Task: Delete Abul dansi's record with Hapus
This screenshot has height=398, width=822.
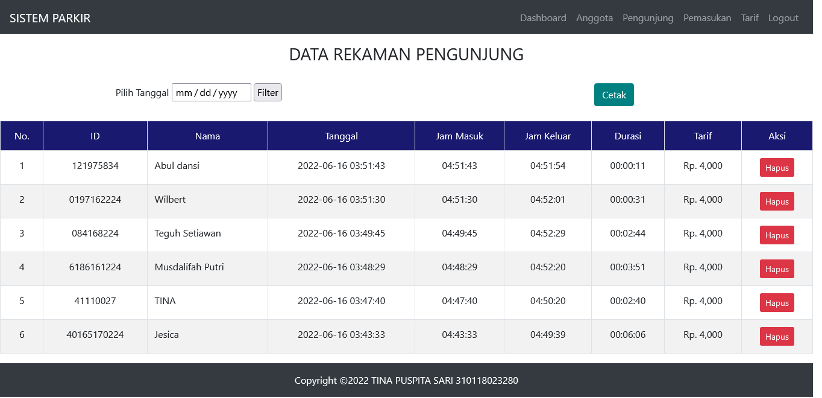Action: pyautogui.click(x=777, y=168)
